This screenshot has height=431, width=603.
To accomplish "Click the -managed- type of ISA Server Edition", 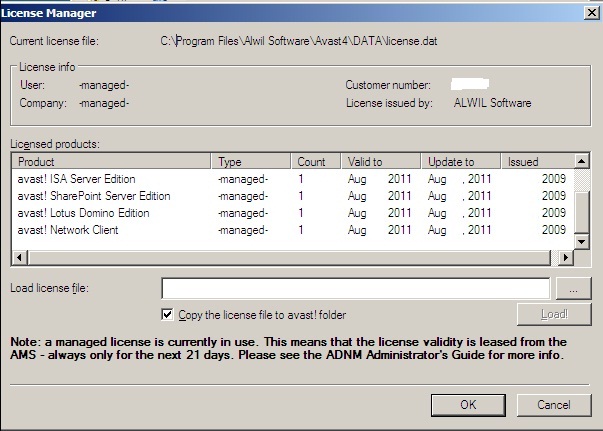I will click(243, 179).
